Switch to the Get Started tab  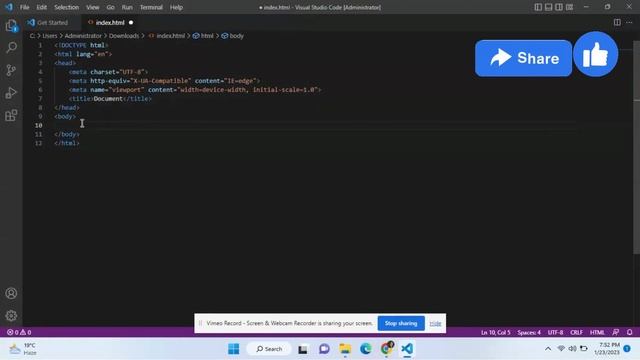pyautogui.click(x=52, y=22)
